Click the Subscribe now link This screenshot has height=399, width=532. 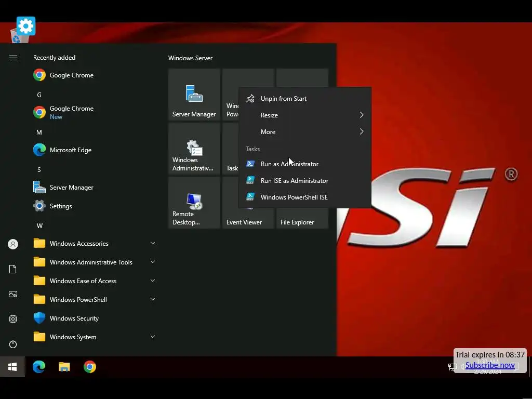(x=489, y=365)
